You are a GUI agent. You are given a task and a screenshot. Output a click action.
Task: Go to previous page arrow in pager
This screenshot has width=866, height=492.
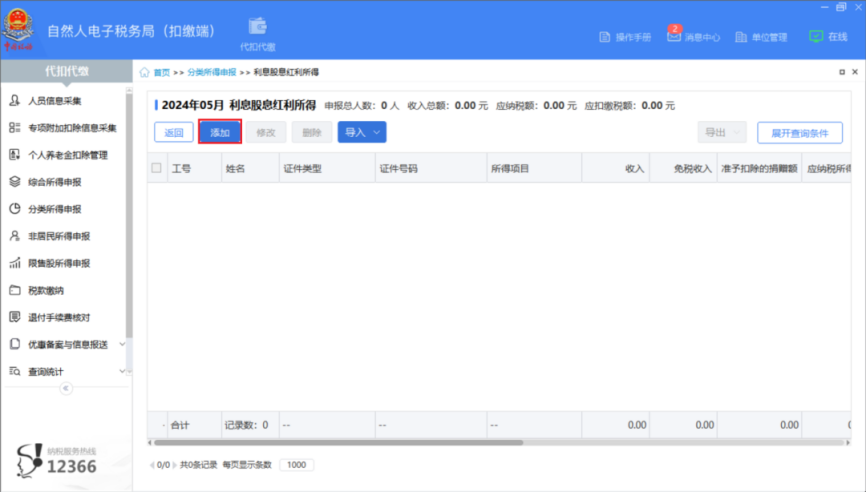pyautogui.click(x=152, y=465)
